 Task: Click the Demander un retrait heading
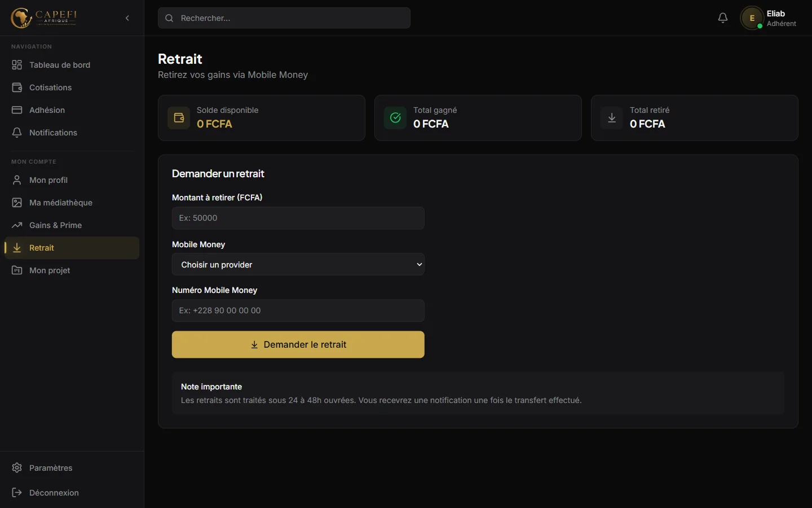[218, 174]
